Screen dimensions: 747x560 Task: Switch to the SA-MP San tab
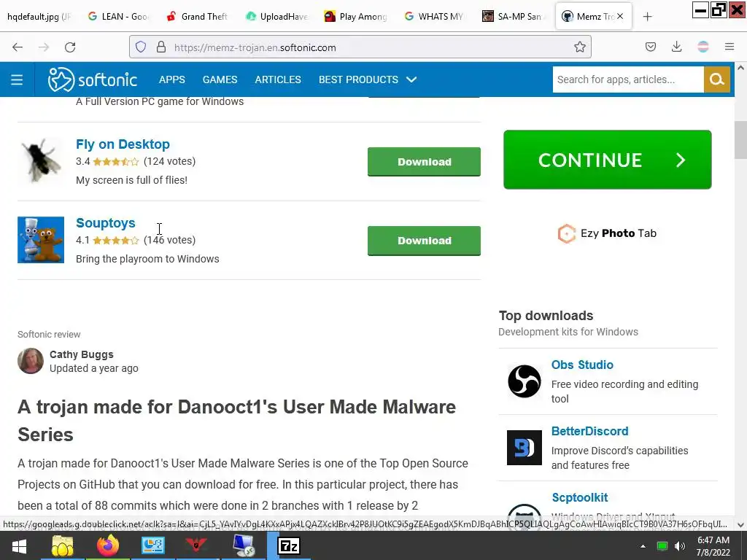point(513,17)
